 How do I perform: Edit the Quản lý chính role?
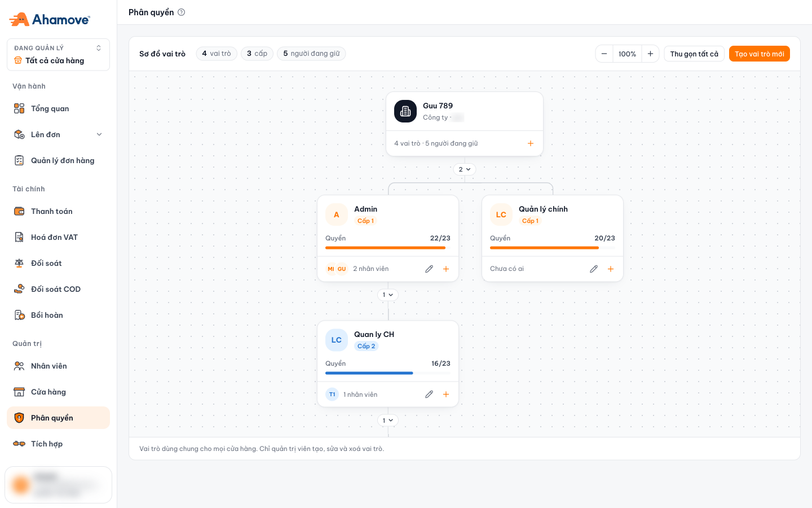594,269
